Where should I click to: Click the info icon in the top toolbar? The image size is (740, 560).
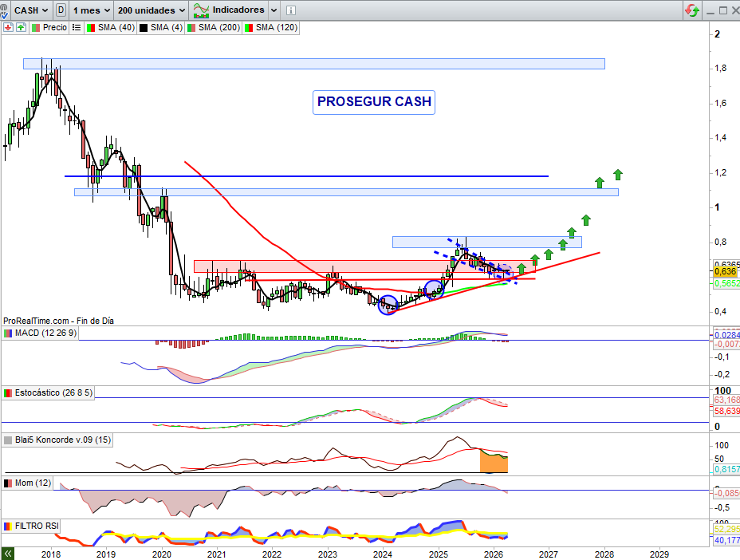pos(291,10)
